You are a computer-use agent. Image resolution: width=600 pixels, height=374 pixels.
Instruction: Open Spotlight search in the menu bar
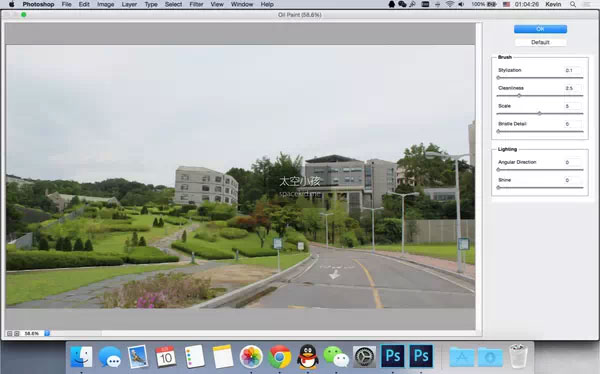pyautogui.click(x=573, y=4)
